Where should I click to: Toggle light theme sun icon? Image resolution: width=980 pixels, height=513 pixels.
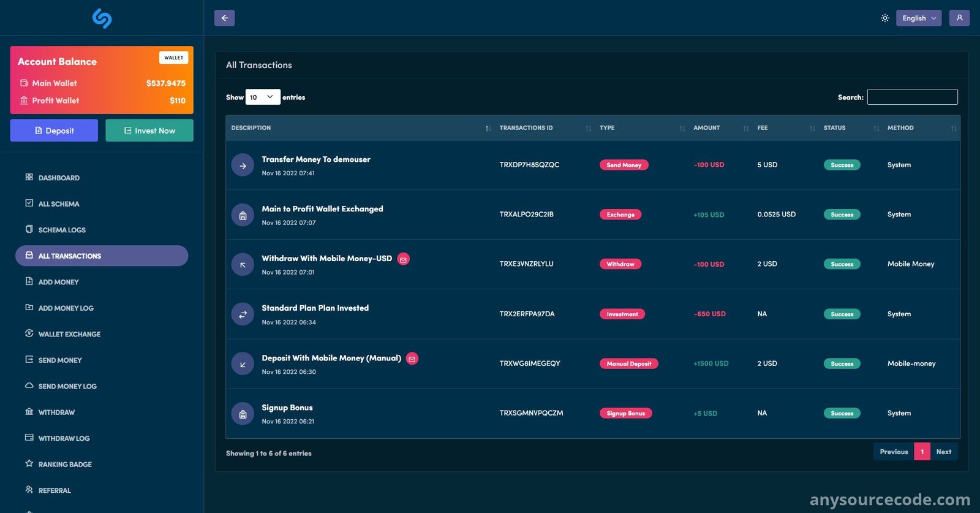click(885, 18)
